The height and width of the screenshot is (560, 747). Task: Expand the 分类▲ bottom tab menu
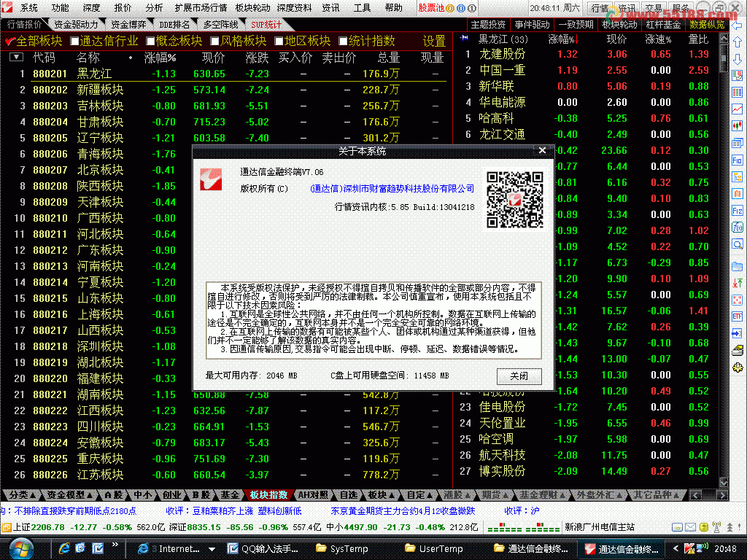22,495
